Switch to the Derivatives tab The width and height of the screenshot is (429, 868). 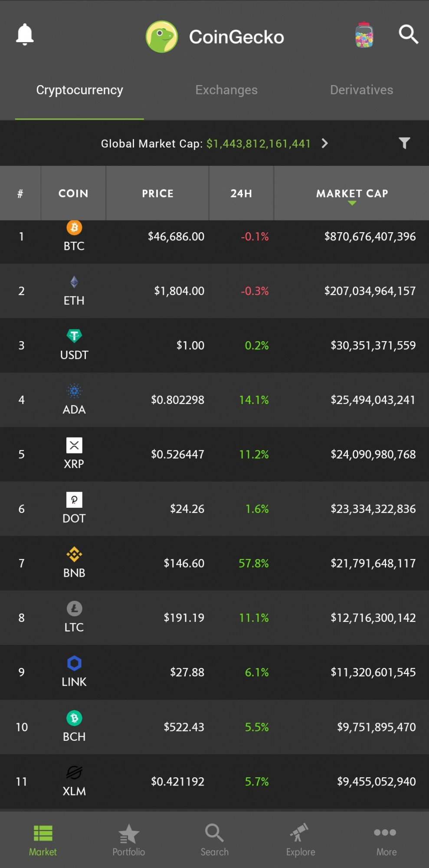tap(361, 90)
